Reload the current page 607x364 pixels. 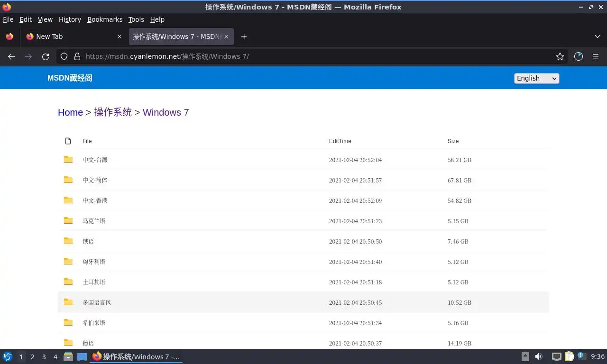[x=46, y=56]
